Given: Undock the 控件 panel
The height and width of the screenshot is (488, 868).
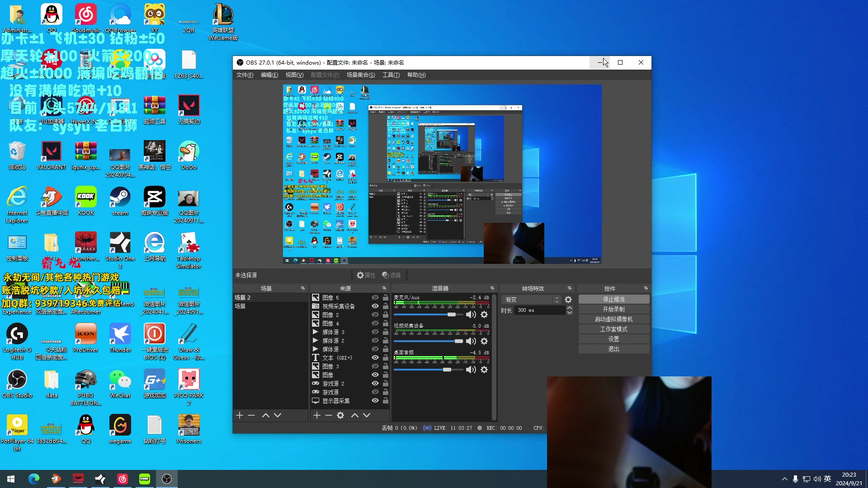Looking at the screenshot, I should point(646,288).
